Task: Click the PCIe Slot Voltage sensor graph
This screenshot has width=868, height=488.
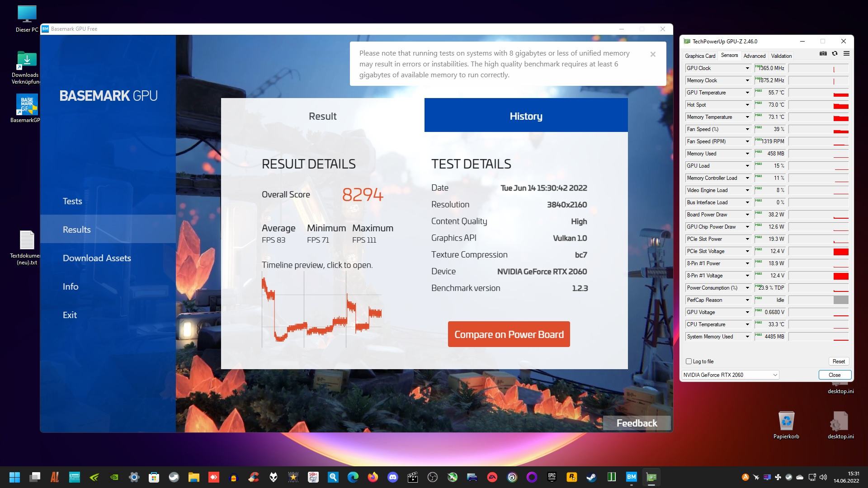Action: pos(819,251)
